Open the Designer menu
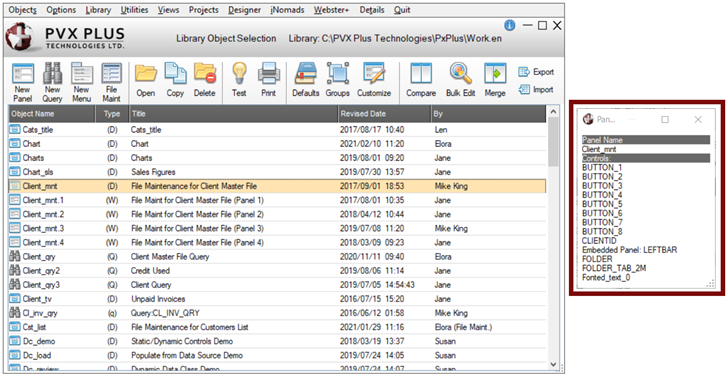The height and width of the screenshot is (376, 728). coord(244,10)
